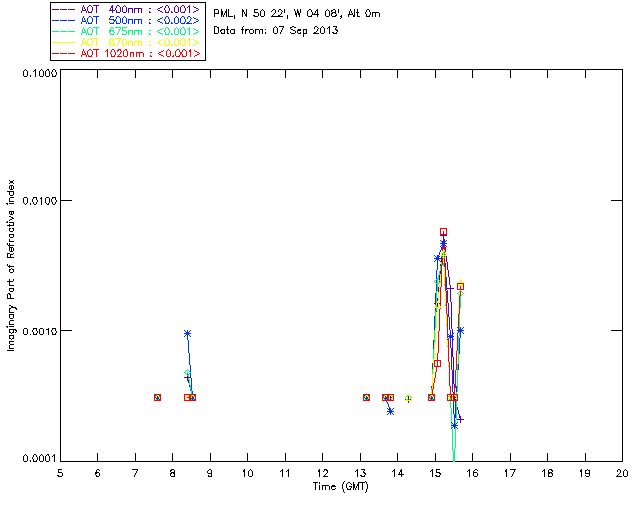The height and width of the screenshot is (512, 640).
Task: Click the red square near 15.05 hours at 0.0005
Action: tap(438, 363)
